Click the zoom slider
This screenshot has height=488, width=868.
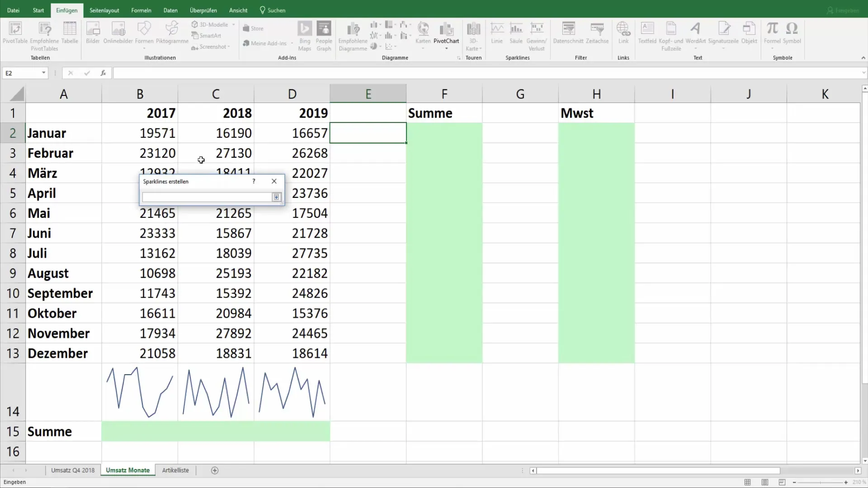[x=820, y=483]
